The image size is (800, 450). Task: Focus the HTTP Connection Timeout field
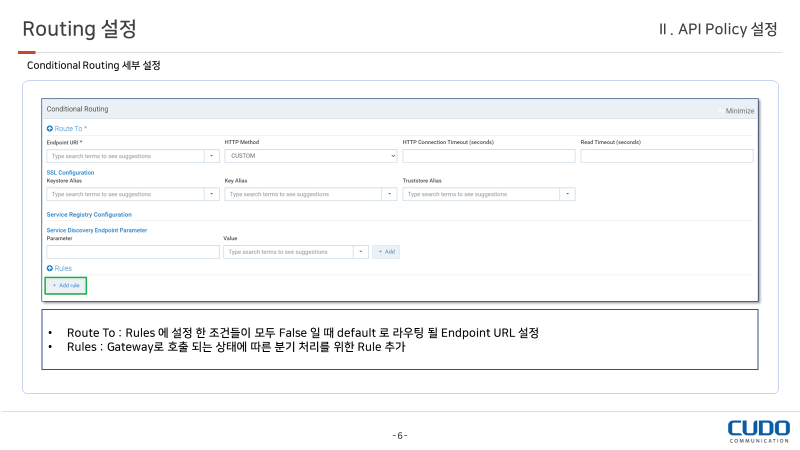pos(489,156)
